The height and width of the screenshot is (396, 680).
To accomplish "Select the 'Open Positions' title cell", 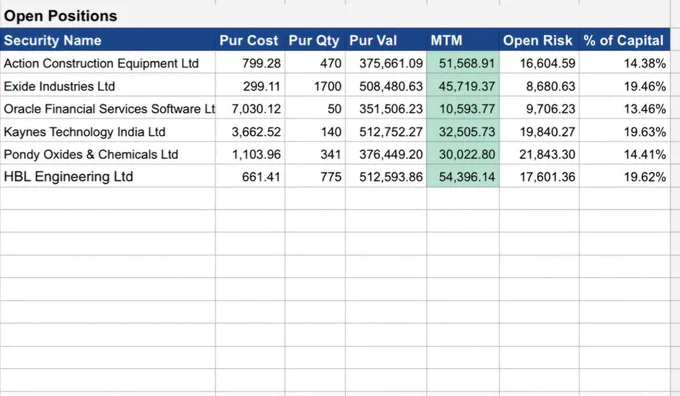I will point(108,16).
